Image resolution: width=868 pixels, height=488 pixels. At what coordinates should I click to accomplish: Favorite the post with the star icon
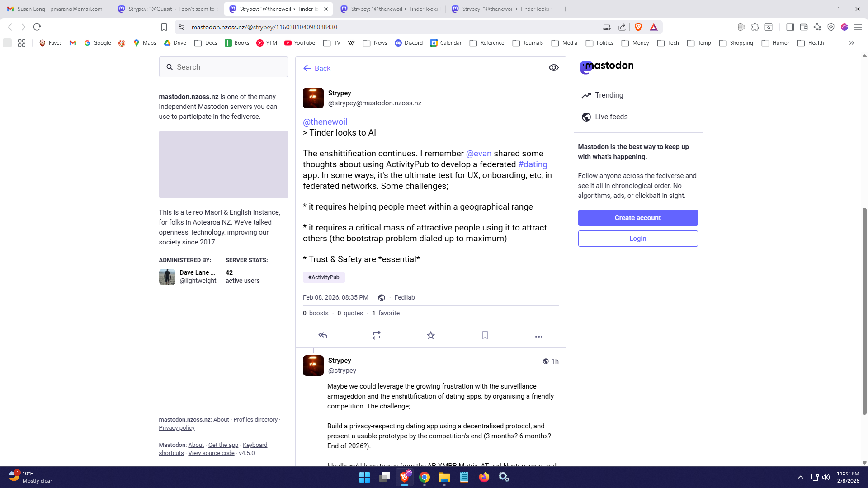(x=431, y=335)
